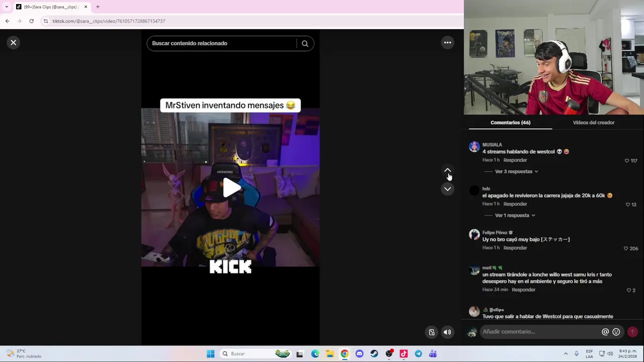The height and width of the screenshot is (362, 644).
Task: Click the microphone icon in the system tray
Action: 577,354
